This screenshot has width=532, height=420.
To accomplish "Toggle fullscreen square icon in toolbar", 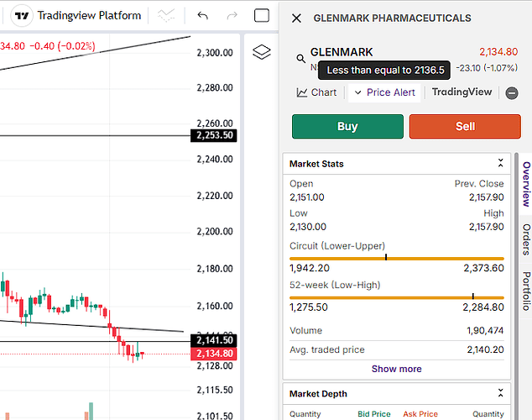I will (262, 16).
